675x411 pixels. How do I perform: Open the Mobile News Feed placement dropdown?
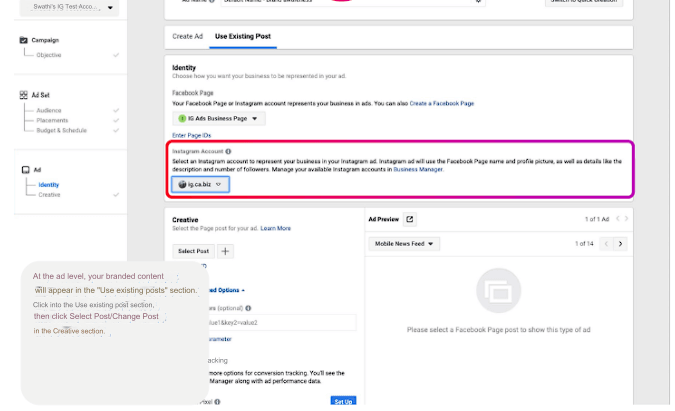(404, 244)
